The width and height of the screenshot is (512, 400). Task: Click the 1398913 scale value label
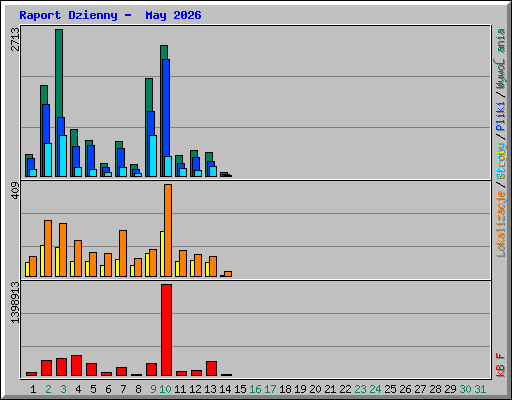pyautogui.click(x=15, y=302)
